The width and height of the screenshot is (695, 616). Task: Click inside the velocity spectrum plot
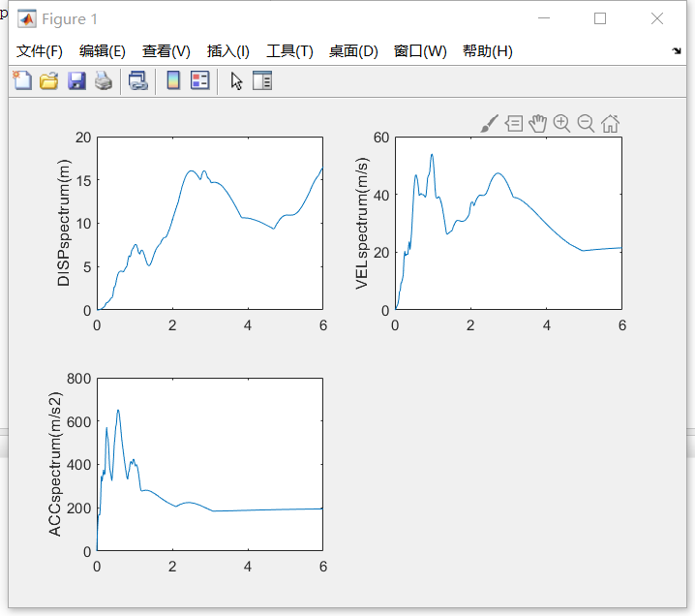click(x=508, y=223)
